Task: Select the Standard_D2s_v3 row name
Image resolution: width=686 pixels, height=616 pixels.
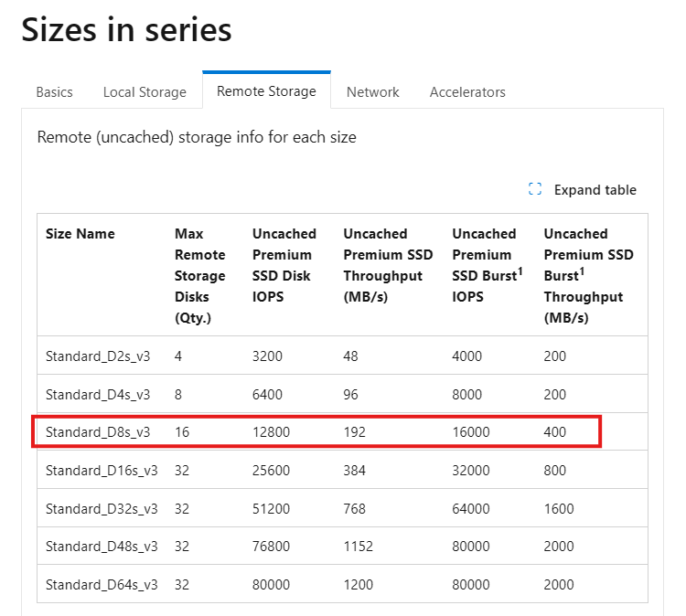Action: 98,356
